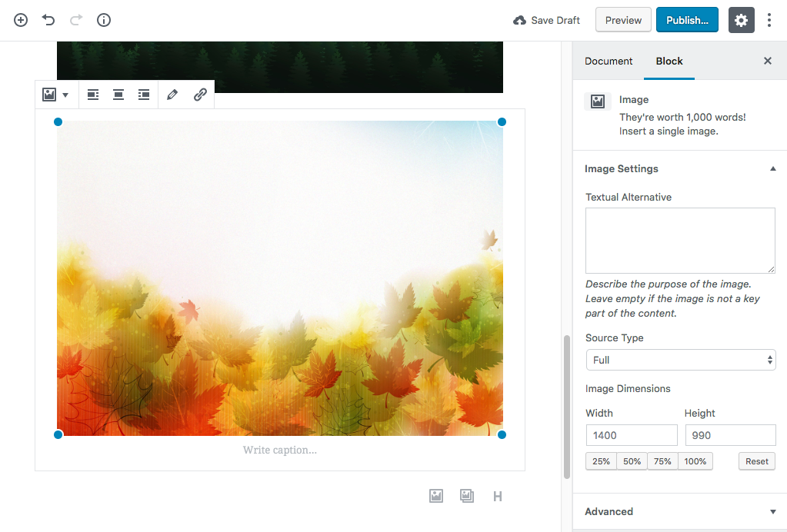This screenshot has width=787, height=532.
Task: Click the top-right image resize handle
Action: [502, 121]
